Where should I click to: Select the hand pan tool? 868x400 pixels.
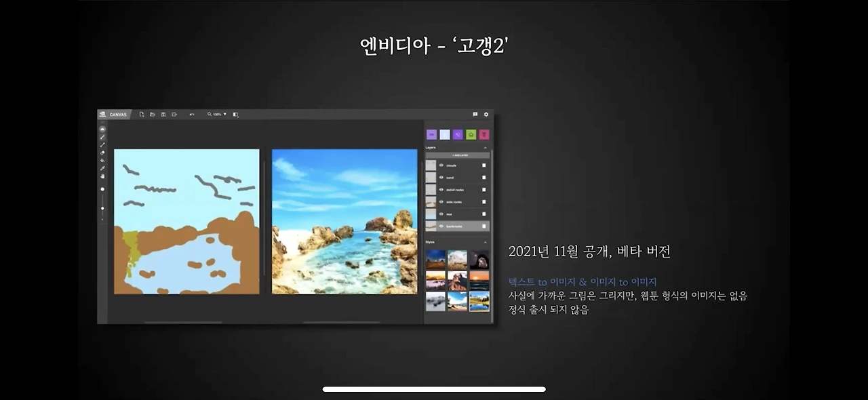tap(102, 176)
